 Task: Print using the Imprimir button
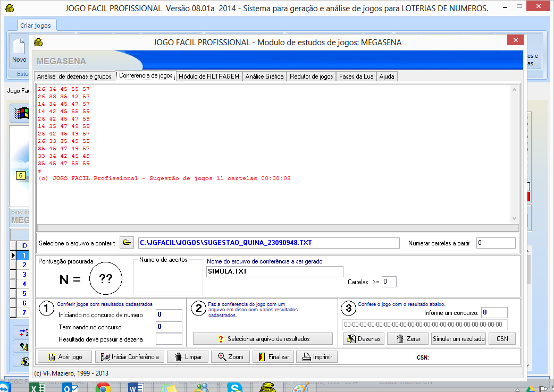[x=316, y=357]
